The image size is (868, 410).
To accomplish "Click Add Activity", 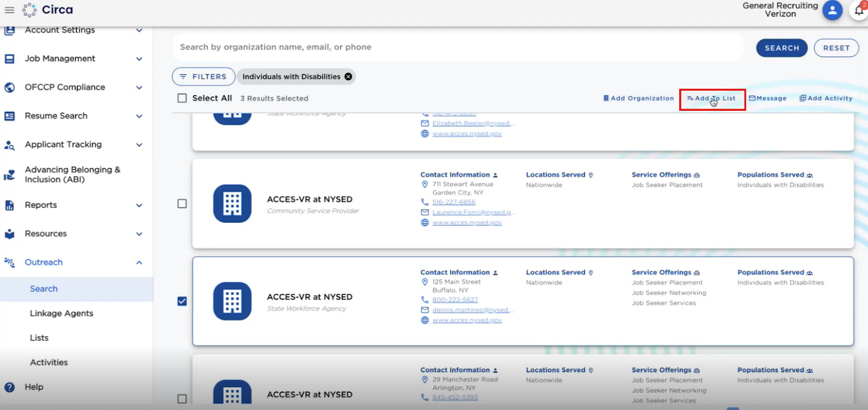I will (x=826, y=98).
